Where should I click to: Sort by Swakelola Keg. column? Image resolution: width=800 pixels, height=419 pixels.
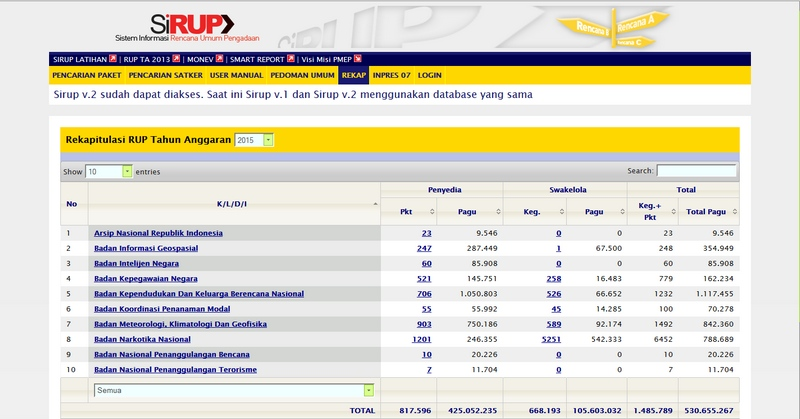tap(561, 212)
